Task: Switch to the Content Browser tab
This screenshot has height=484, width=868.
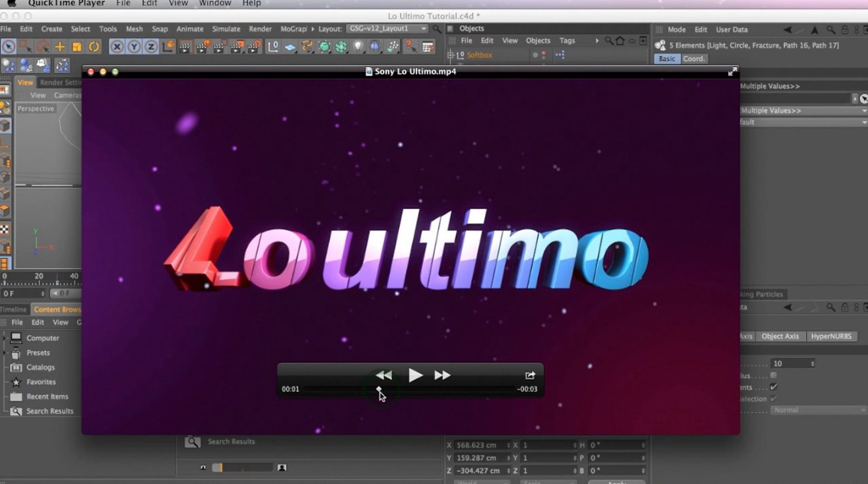Action: pyautogui.click(x=57, y=309)
